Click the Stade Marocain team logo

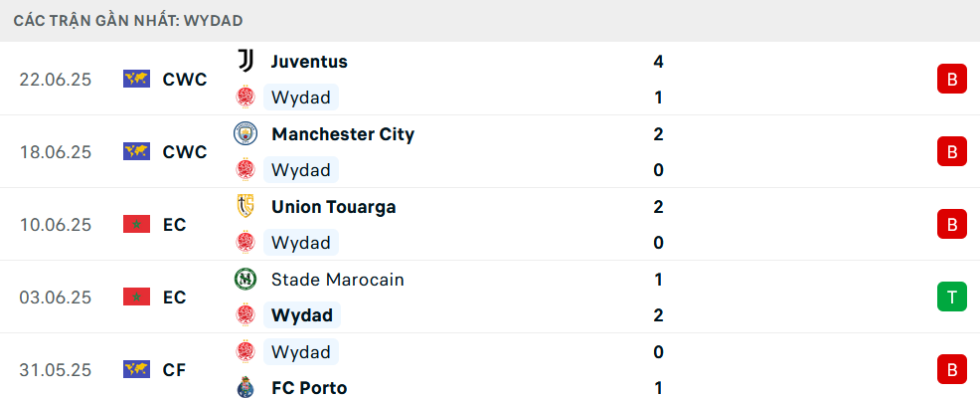point(245,280)
